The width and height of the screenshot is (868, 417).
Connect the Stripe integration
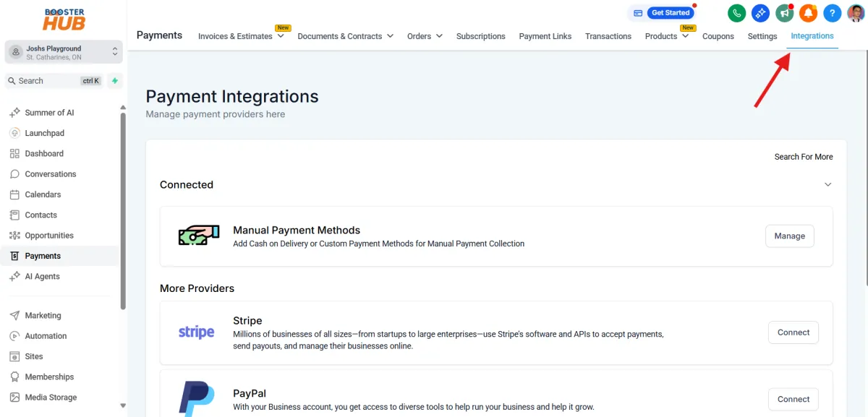(x=793, y=332)
